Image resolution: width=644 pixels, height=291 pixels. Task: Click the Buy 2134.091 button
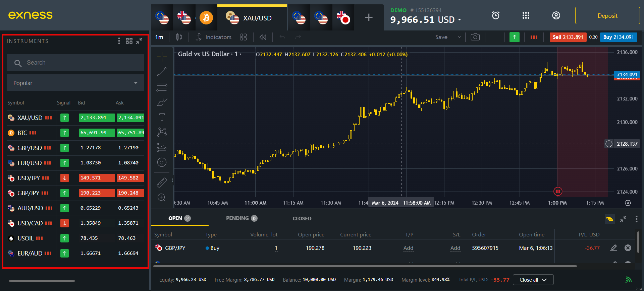pos(618,37)
